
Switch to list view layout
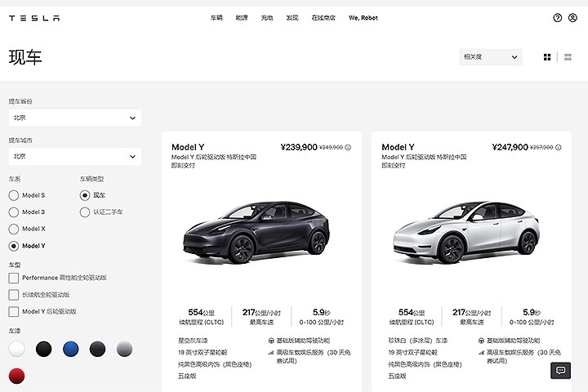568,57
